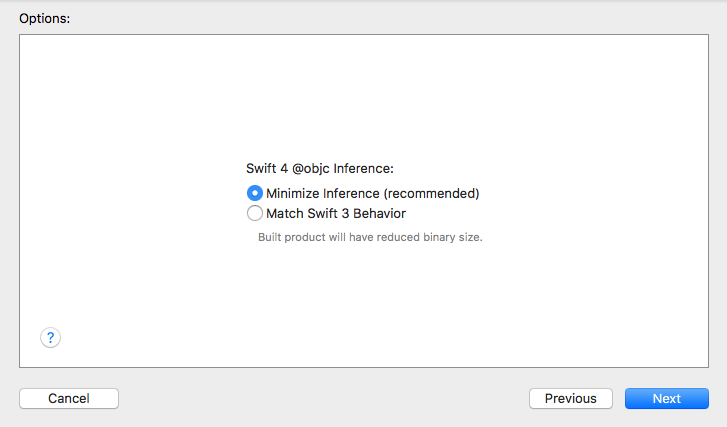Cancel the Swift migration dialog
This screenshot has height=427, width=727.
click(69, 398)
